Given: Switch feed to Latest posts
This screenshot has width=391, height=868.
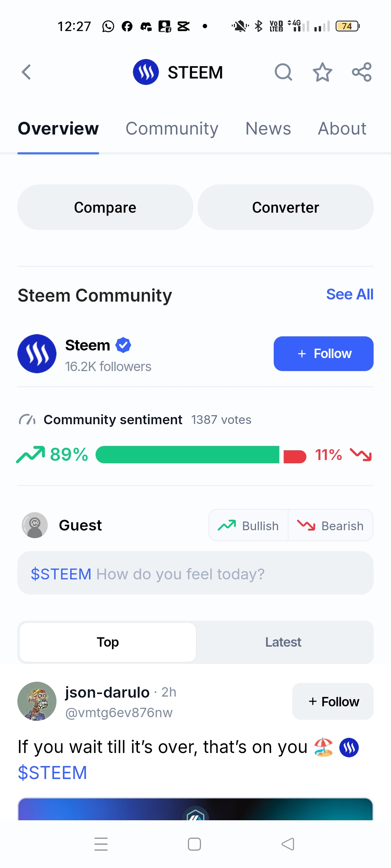Looking at the screenshot, I should coord(283,642).
